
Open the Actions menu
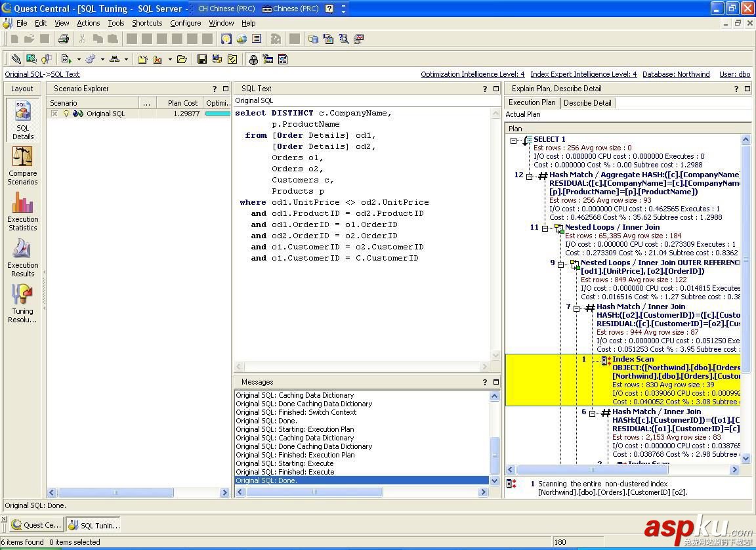[x=88, y=23]
